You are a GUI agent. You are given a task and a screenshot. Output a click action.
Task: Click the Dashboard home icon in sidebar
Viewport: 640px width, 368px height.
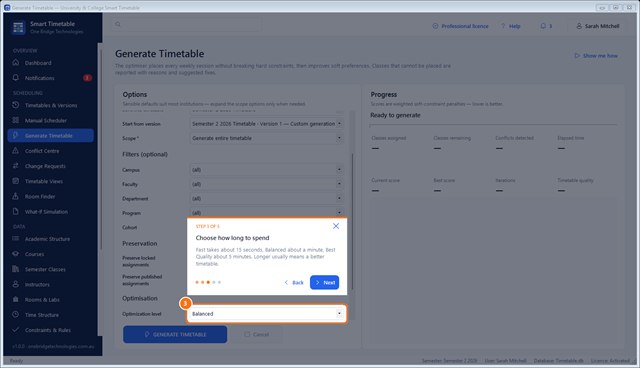(x=16, y=62)
